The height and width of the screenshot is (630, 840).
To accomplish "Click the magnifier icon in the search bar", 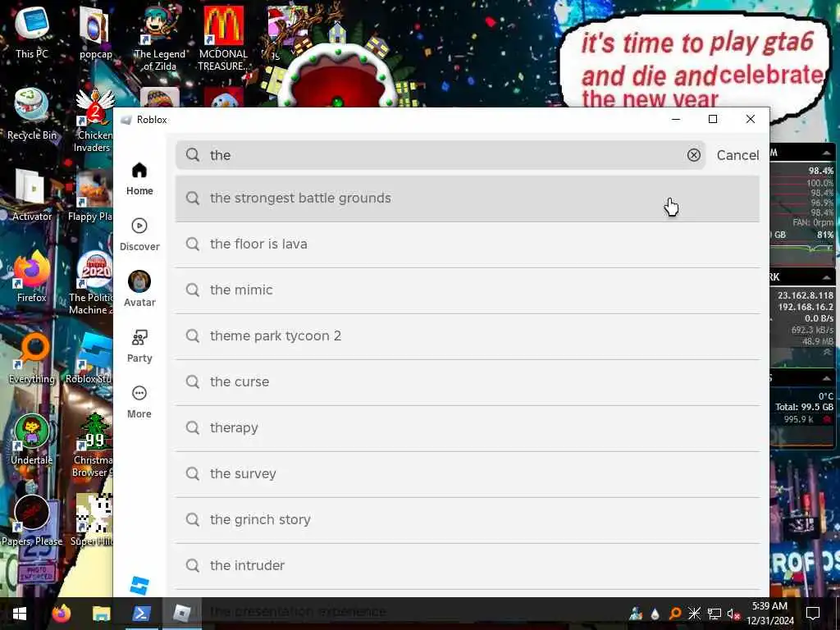I will tap(192, 155).
